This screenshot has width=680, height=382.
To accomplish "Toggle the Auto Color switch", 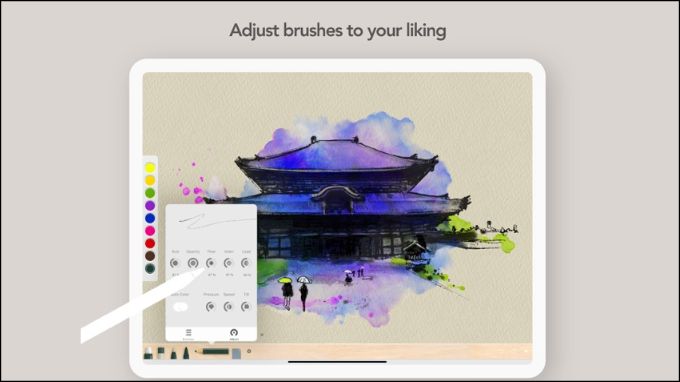I will coord(180,307).
